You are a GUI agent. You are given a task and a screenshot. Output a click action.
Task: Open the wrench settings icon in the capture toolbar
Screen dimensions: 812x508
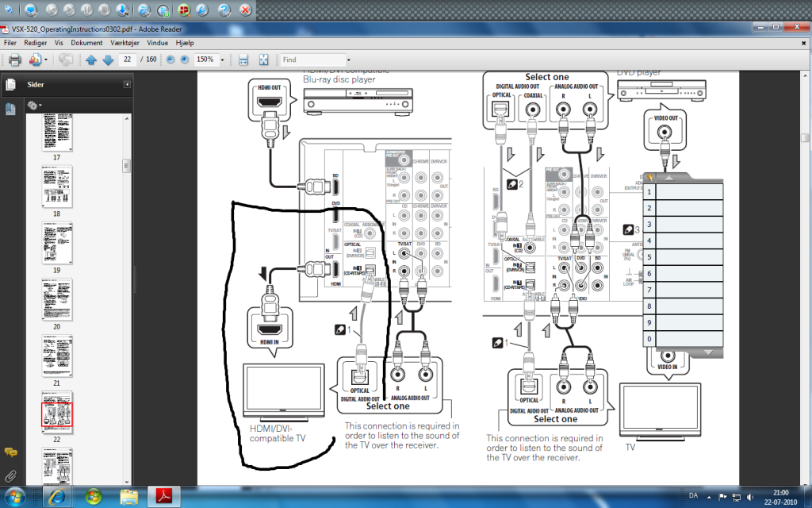click(202, 10)
